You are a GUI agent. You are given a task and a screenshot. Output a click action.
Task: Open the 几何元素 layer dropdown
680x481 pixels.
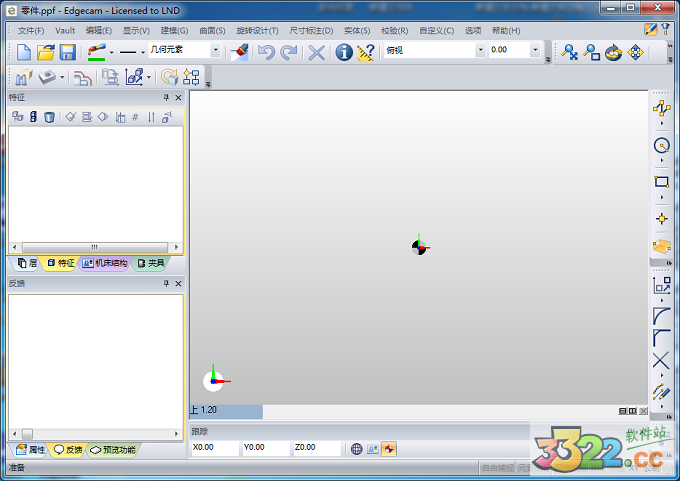(x=216, y=50)
